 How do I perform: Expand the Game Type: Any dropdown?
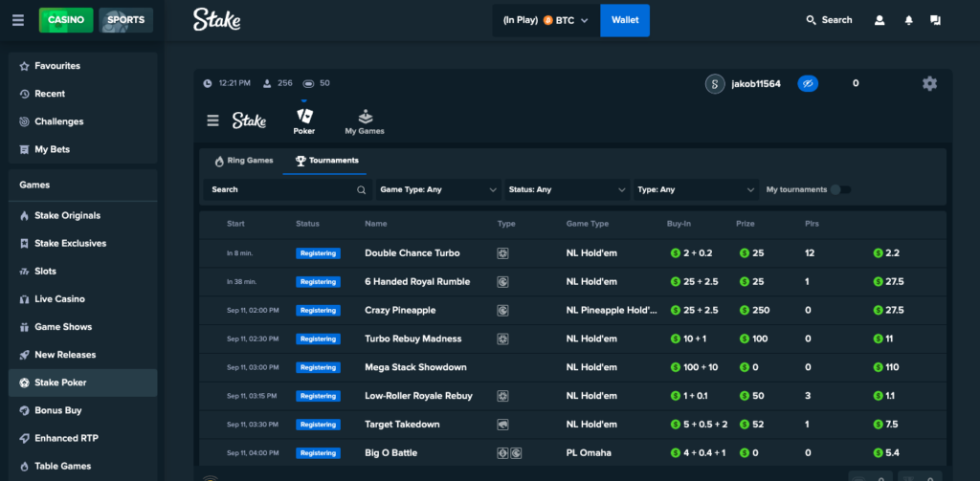pos(436,190)
